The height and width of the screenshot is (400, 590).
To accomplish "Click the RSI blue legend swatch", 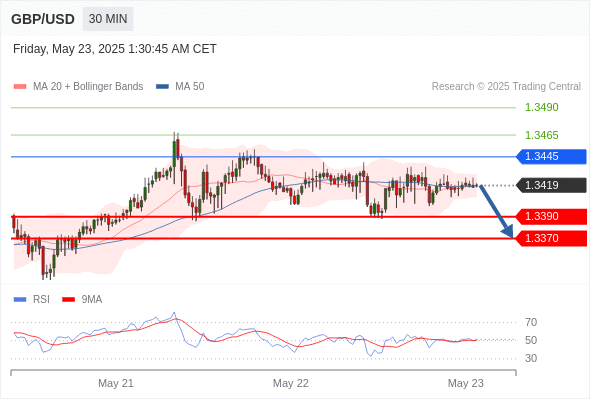I will click(20, 300).
